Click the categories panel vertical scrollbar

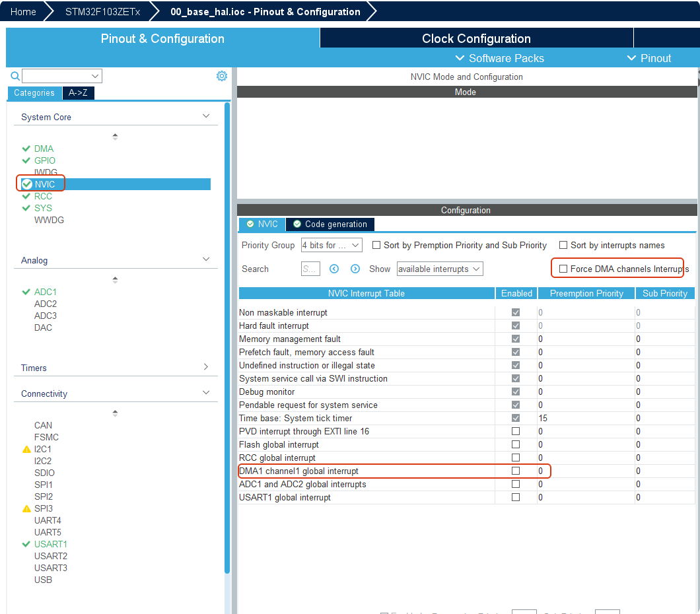pyautogui.click(x=227, y=338)
